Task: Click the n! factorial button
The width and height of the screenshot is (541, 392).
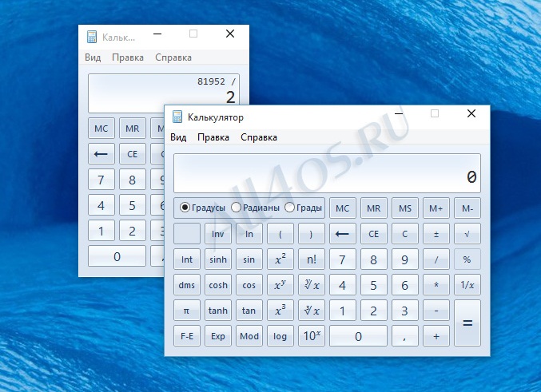Action: [311, 259]
